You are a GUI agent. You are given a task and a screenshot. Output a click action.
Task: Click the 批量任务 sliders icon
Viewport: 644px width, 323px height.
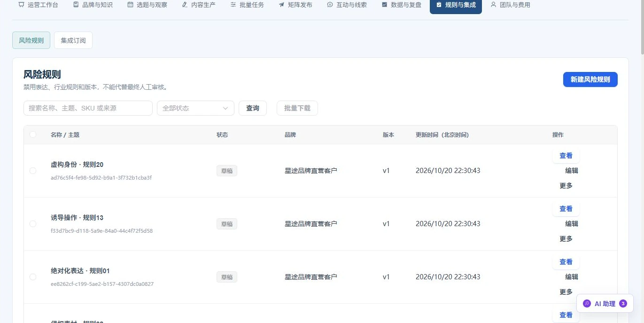[x=233, y=5]
